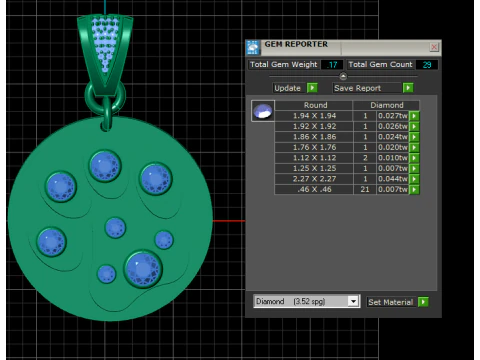Click green arrow in 1.25 X 1.25 row
Image resolution: width=480 pixels, height=360 pixels.
414,169
